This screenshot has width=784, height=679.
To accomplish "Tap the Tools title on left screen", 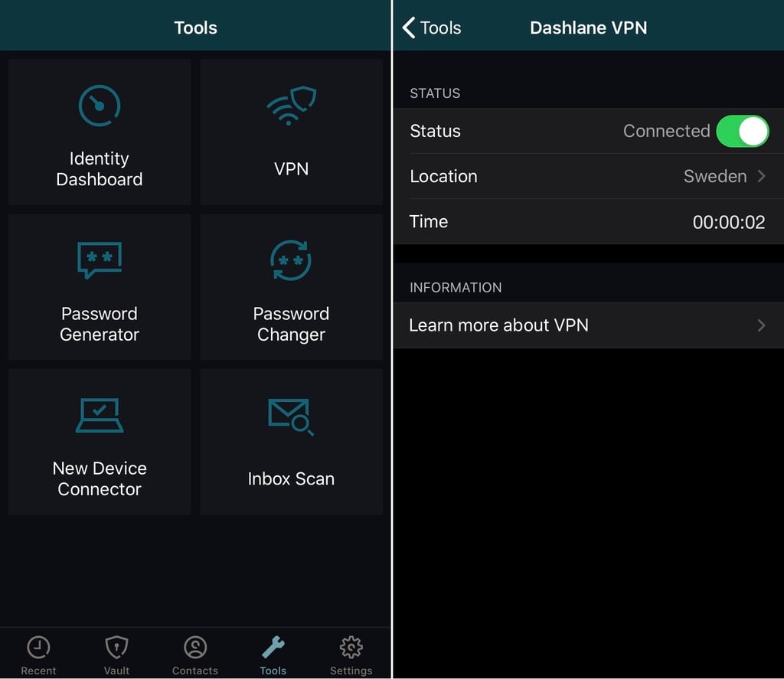I will pyautogui.click(x=195, y=28).
